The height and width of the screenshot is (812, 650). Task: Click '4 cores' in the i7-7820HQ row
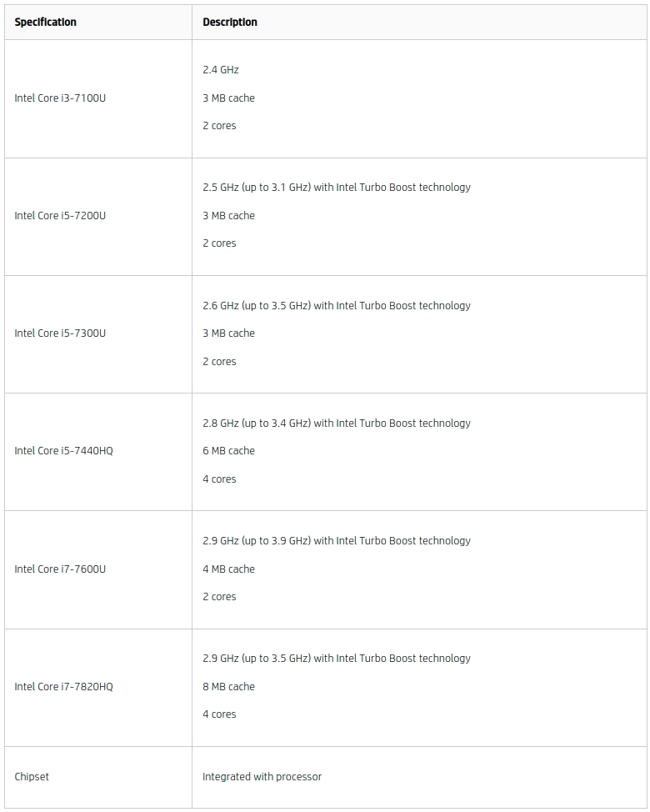(219, 714)
